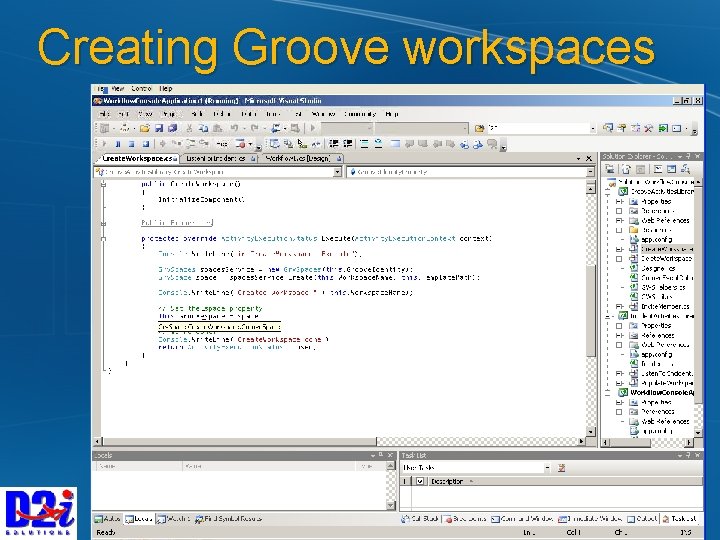
Task: Select app.config under first project in Solution Explorer
Action: [x=656, y=239]
